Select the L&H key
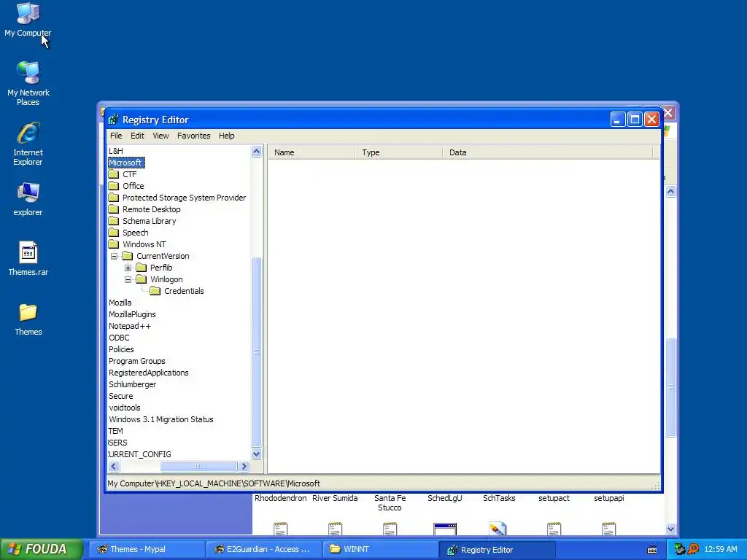747x560 pixels. 116,151
